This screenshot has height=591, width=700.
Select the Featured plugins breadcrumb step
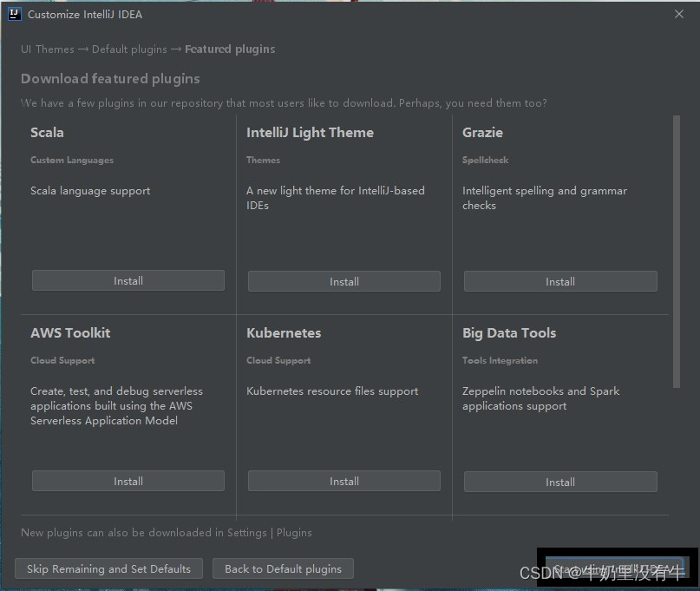click(230, 49)
